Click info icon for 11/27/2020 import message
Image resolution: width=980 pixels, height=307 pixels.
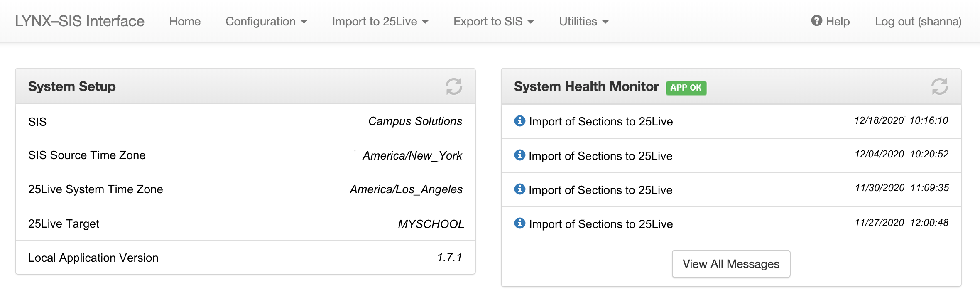tap(519, 223)
